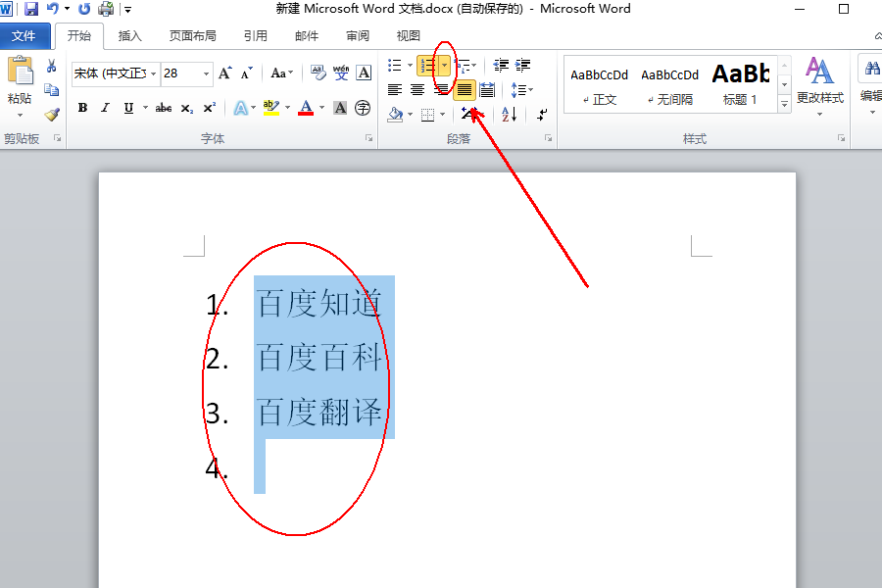This screenshot has height=588, width=882.
Task: Paste with the 粘贴 button
Action: tap(20, 78)
